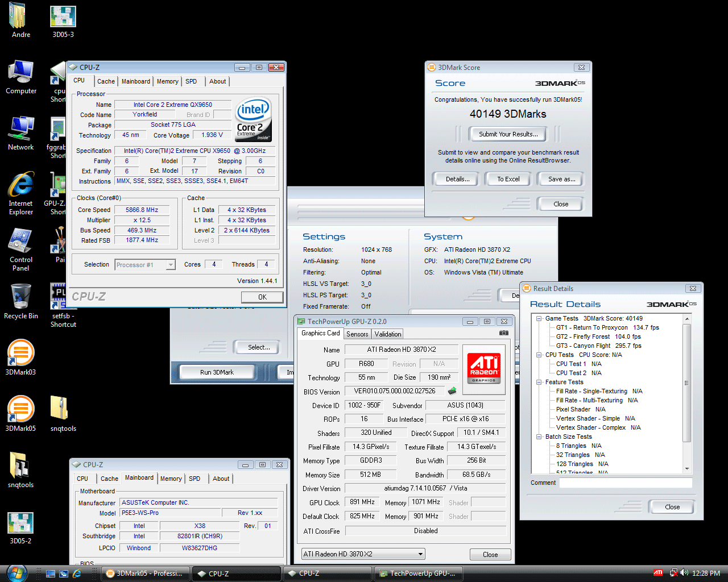Click the 12:28 PM taskbar clock

coord(706,573)
